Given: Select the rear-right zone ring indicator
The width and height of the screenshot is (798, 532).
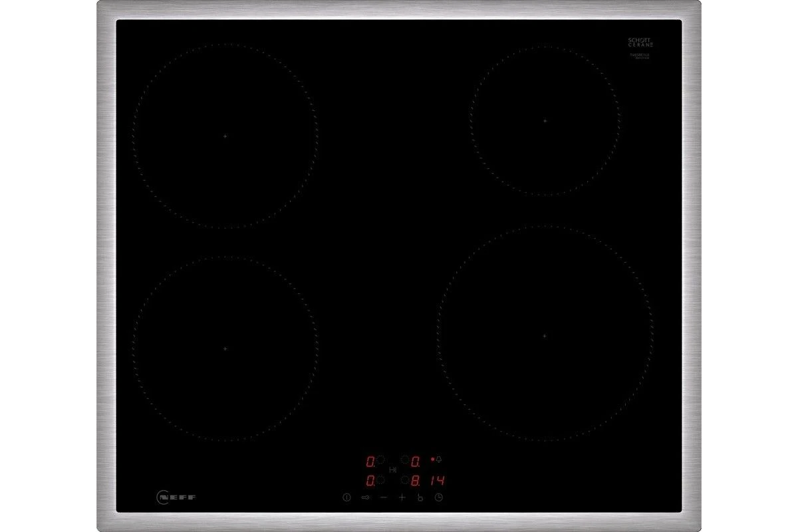Looking at the screenshot, I should click(x=404, y=460).
